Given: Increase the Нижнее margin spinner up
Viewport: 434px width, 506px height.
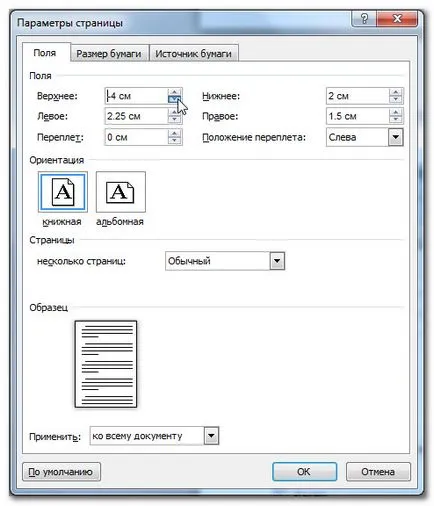Looking at the screenshot, I should tap(396, 92).
